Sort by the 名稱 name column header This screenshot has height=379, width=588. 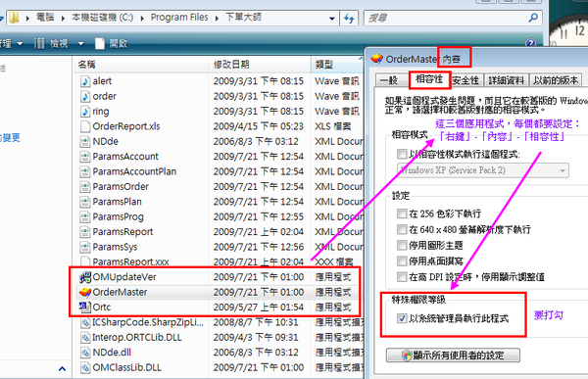click(140, 65)
